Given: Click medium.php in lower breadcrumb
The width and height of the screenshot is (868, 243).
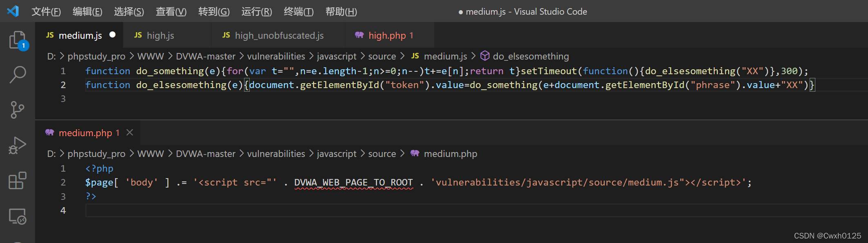Looking at the screenshot, I should click(x=450, y=154).
